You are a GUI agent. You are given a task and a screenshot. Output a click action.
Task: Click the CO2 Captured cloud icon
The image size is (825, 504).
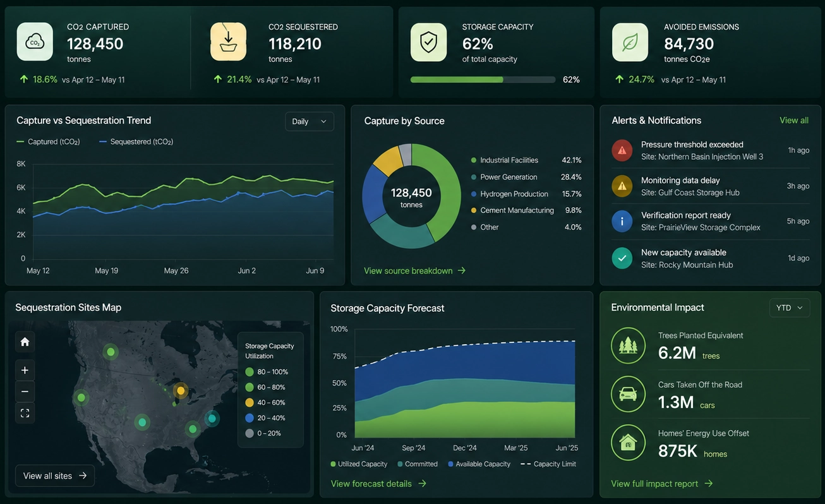point(35,42)
